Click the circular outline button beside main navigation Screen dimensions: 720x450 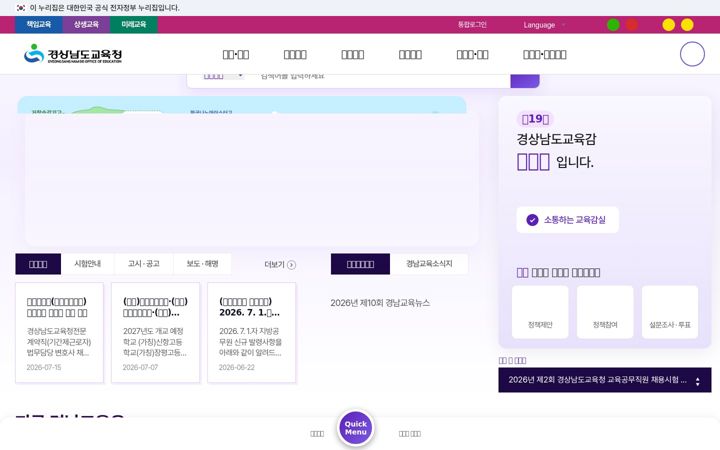click(x=692, y=54)
